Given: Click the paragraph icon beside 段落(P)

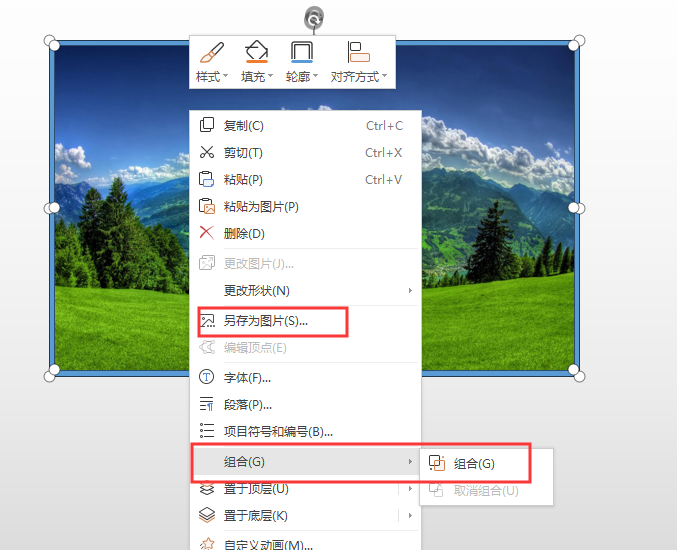Looking at the screenshot, I should pyautogui.click(x=207, y=404).
